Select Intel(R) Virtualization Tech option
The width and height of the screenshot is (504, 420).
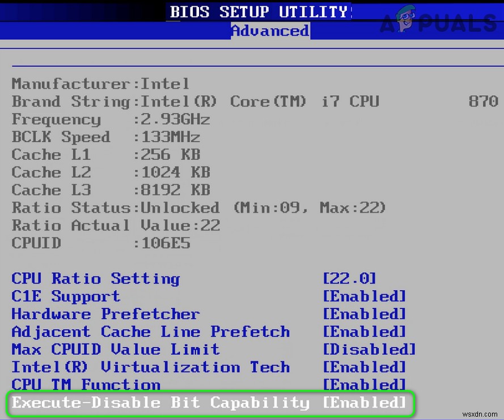151,367
